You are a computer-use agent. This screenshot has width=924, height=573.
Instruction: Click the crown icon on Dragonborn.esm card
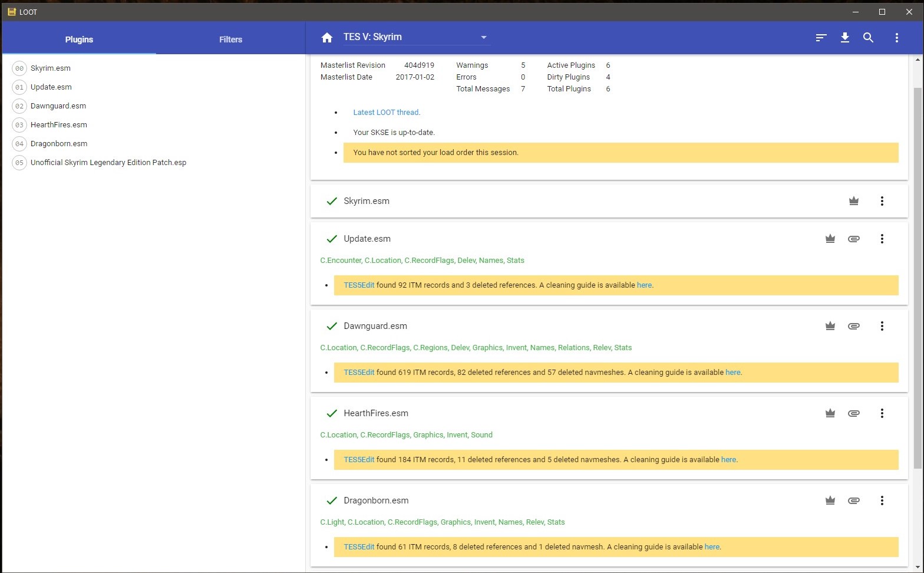pos(830,500)
